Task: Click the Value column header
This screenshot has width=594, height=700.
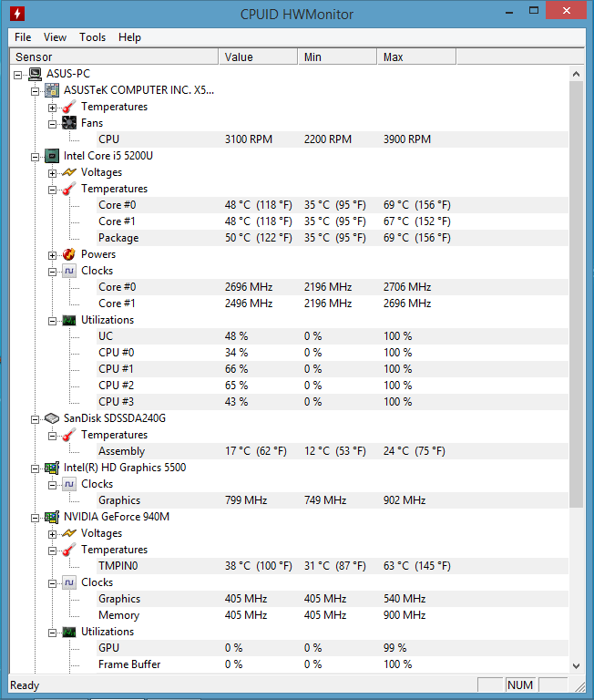Action: (x=259, y=57)
